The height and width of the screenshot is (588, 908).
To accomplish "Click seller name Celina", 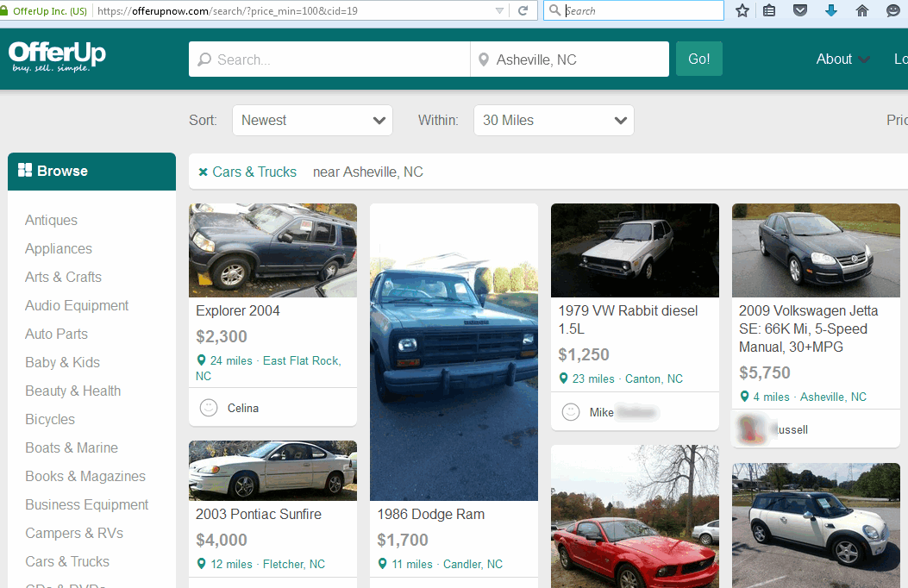I will (243, 408).
